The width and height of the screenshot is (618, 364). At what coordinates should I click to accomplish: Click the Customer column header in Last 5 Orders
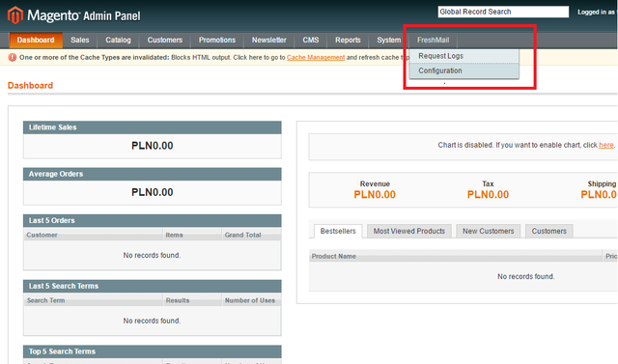click(93, 235)
